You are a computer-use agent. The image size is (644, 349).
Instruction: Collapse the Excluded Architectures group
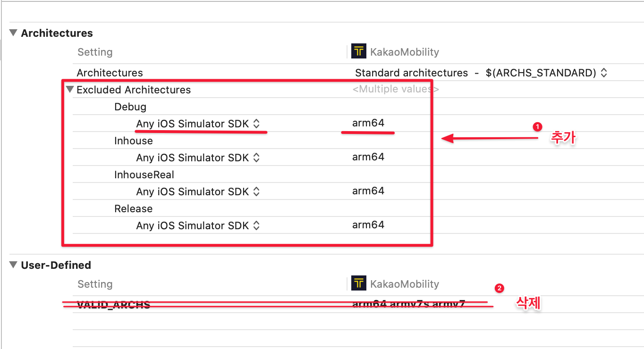[x=69, y=89]
